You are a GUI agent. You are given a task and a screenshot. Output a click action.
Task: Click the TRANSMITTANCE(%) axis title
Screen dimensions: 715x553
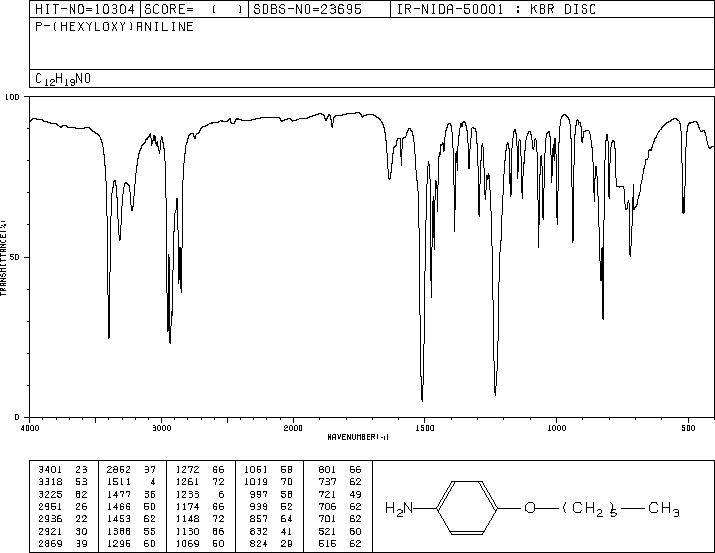(3, 258)
